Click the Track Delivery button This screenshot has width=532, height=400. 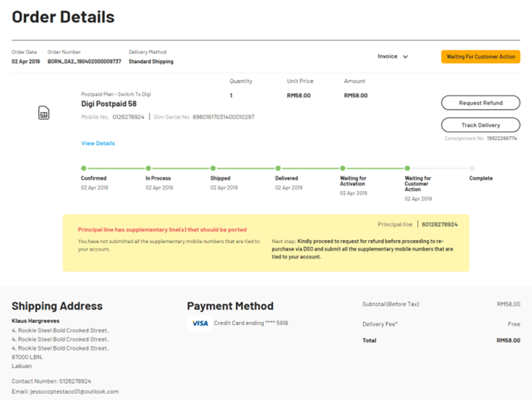480,125
